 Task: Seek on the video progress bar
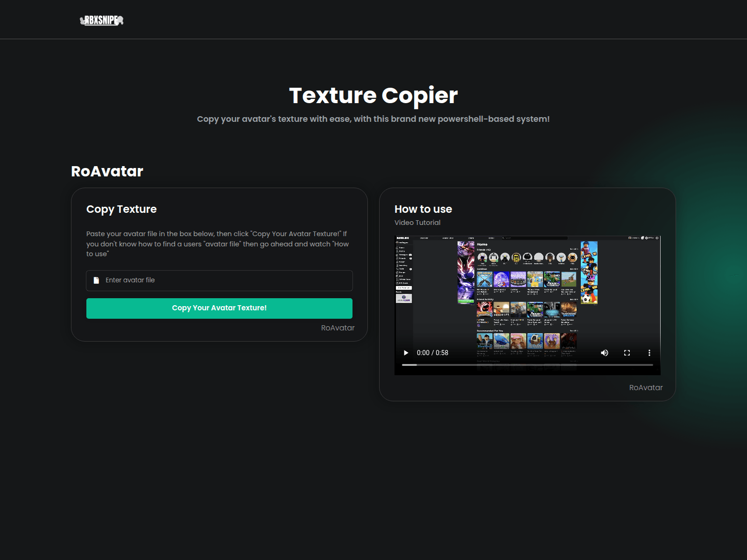tap(528, 365)
